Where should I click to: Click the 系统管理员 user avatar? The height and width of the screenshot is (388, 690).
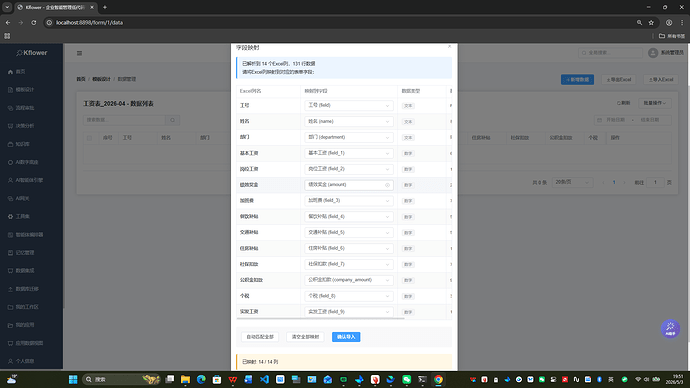click(x=653, y=53)
